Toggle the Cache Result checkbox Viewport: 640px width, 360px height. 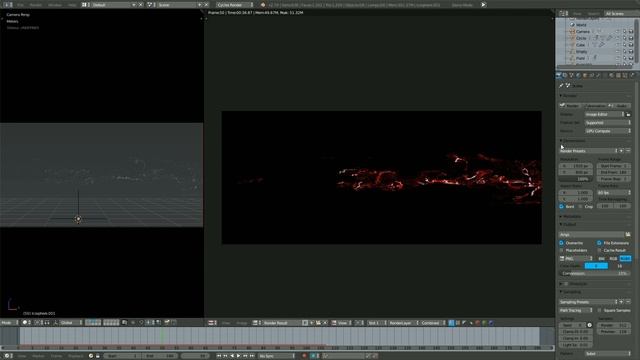coord(599,250)
